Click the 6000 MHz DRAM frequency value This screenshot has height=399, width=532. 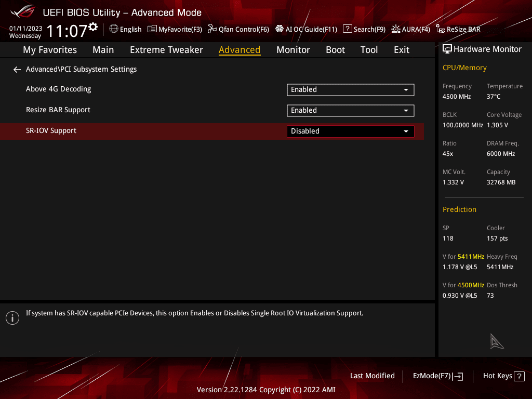[501, 154]
